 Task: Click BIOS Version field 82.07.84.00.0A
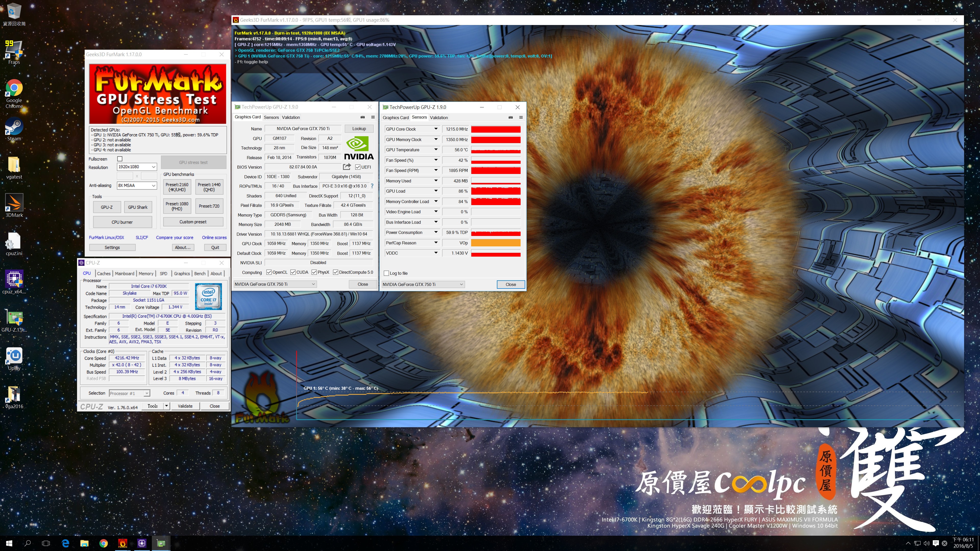303,167
